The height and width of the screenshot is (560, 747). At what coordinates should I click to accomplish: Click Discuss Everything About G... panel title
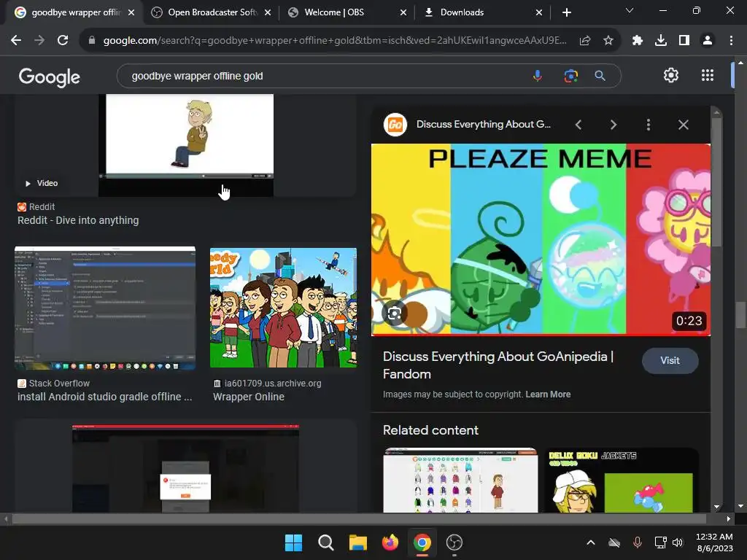(484, 124)
